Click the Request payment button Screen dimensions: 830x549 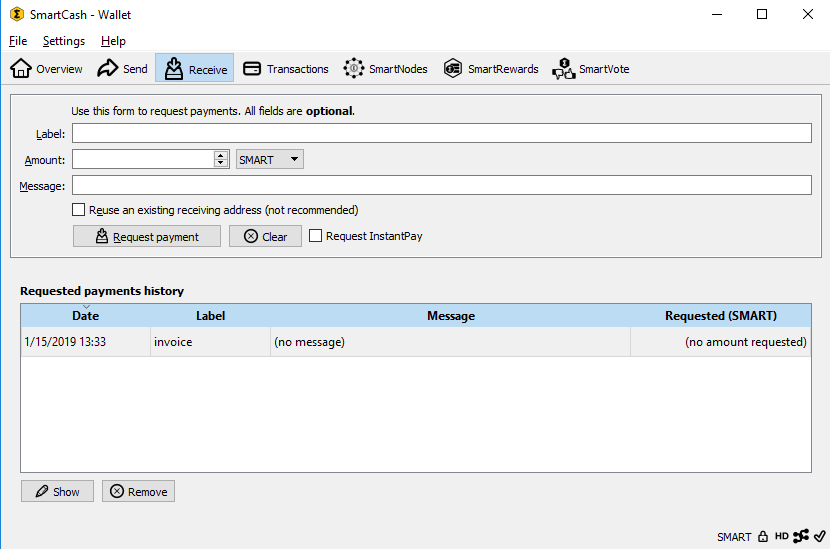click(147, 236)
